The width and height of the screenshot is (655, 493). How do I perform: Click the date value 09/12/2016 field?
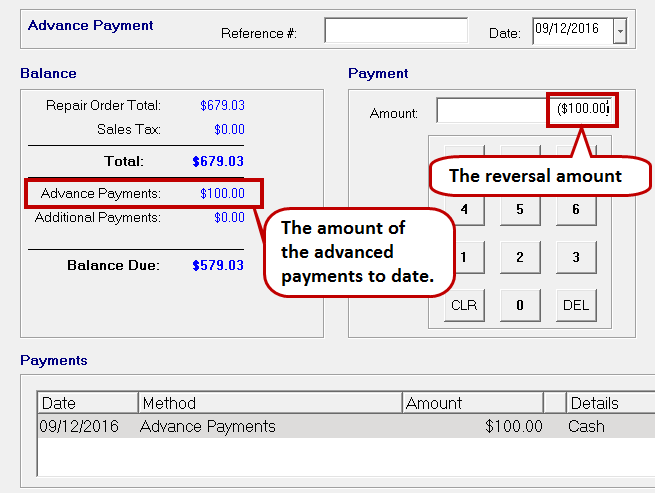(573, 31)
